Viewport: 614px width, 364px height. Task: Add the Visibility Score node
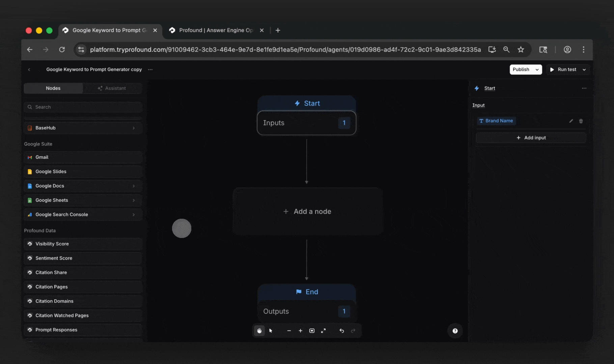tap(83, 244)
